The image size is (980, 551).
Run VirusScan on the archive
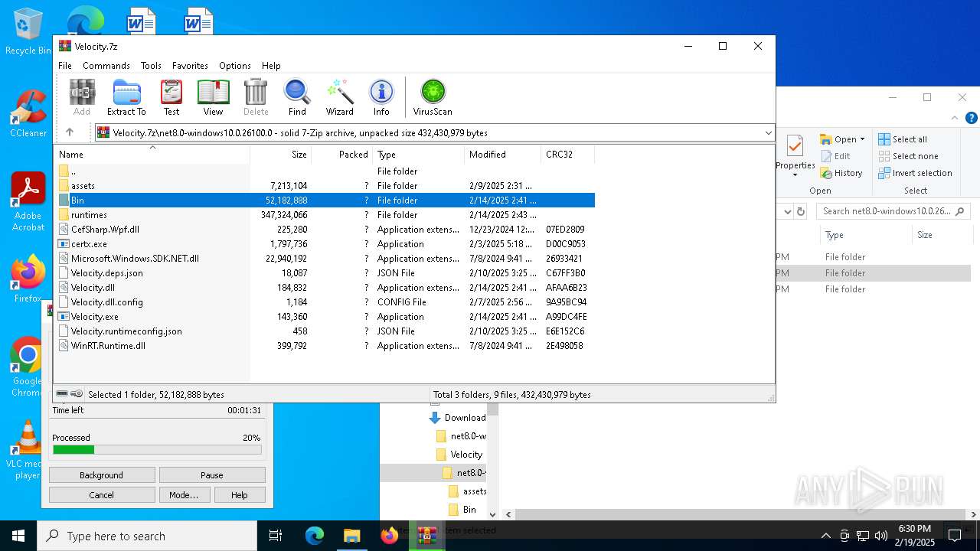[433, 97]
